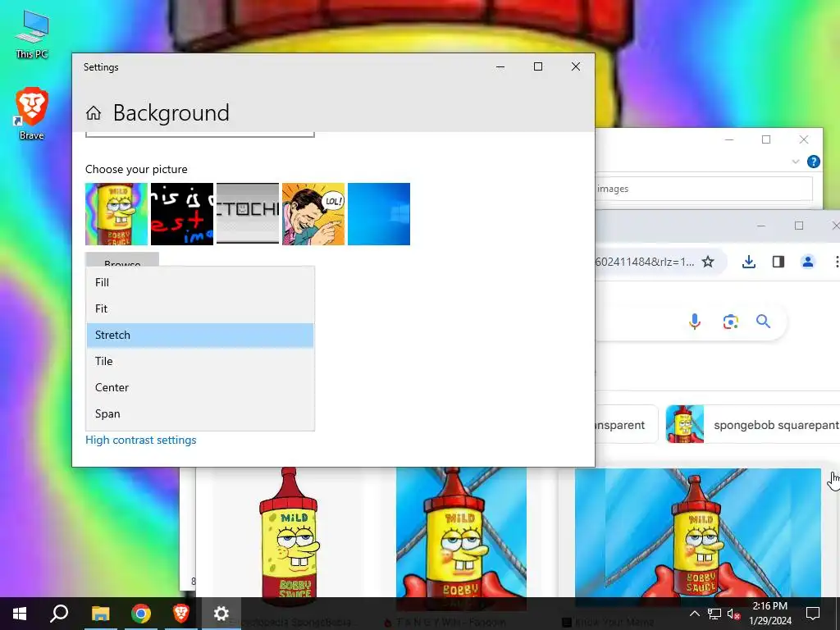
Task: Click the Browse button
Action: pyautogui.click(x=122, y=260)
